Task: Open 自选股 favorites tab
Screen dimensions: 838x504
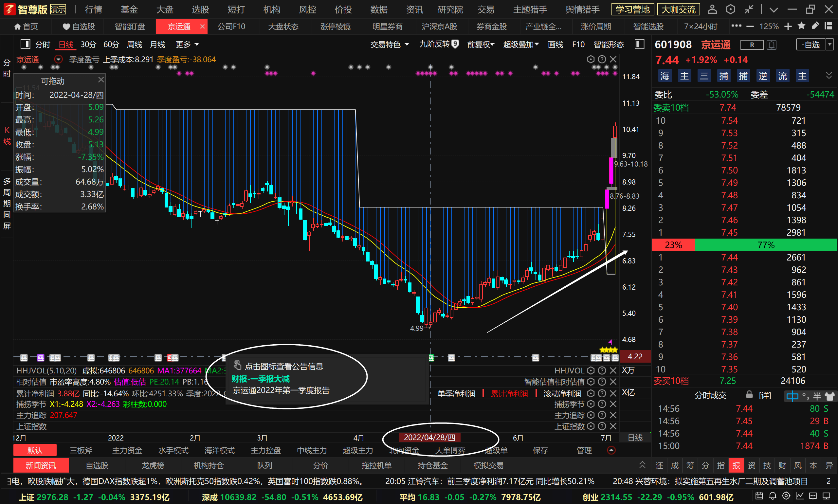Action: 79,27
